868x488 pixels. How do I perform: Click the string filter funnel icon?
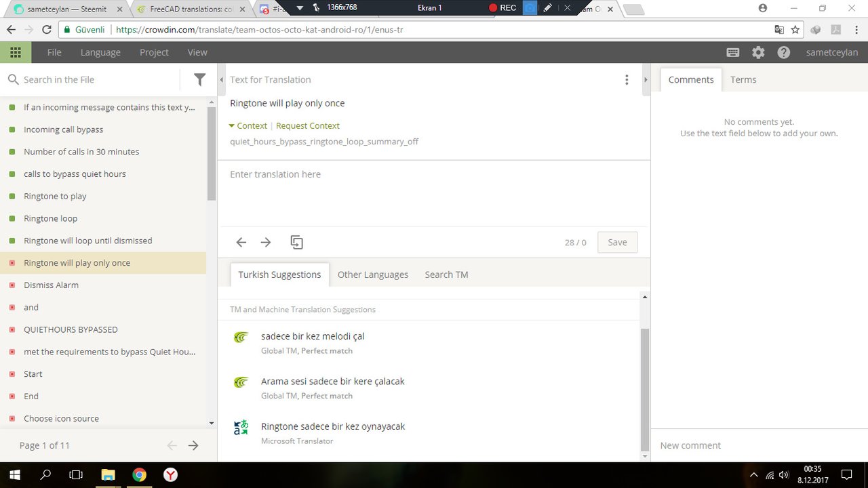pos(199,79)
